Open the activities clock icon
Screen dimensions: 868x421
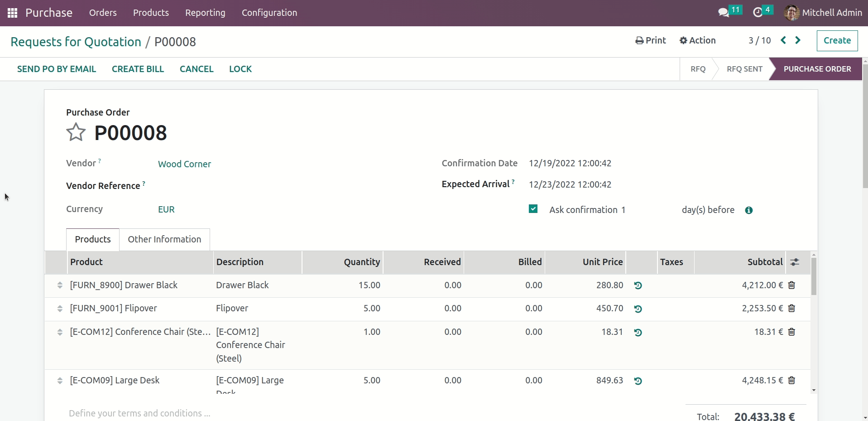[758, 12]
